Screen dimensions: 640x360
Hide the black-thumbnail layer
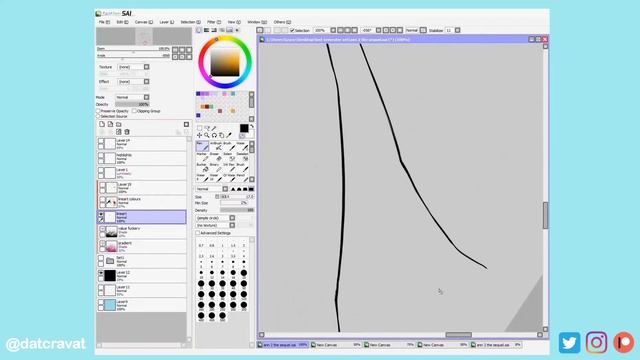pyautogui.click(x=101, y=273)
